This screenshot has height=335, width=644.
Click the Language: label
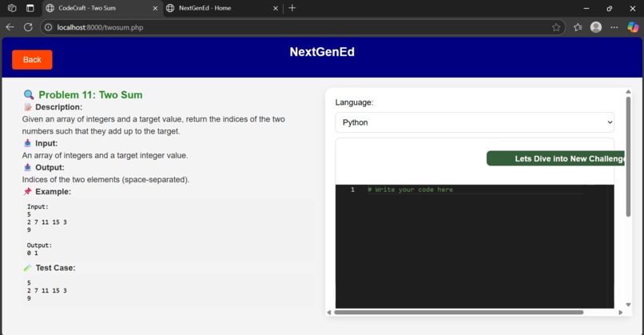354,102
